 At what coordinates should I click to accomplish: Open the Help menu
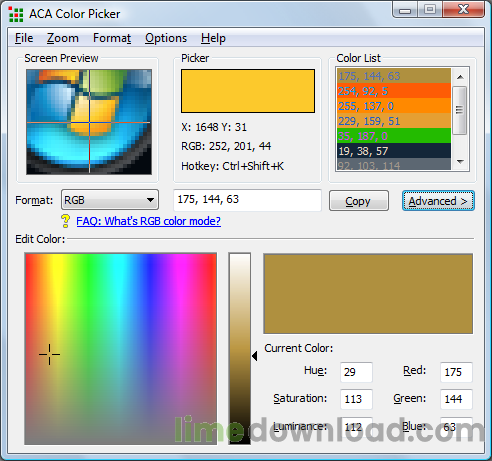click(x=213, y=38)
